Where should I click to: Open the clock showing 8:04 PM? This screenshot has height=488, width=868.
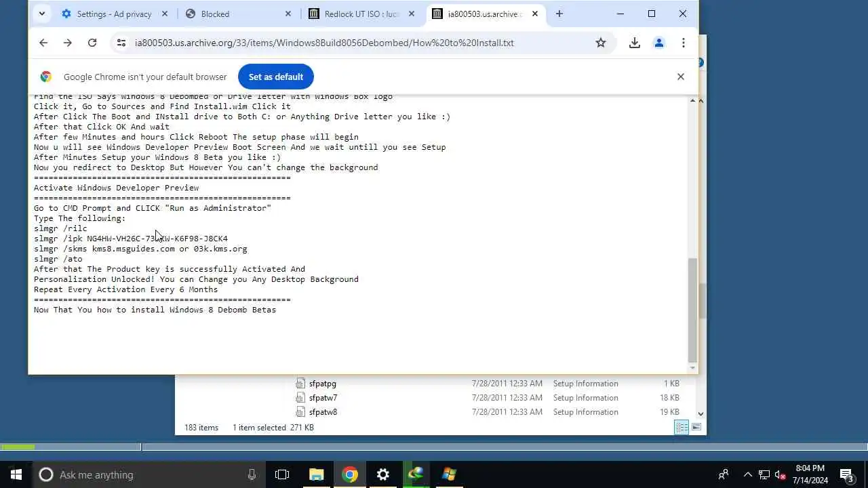(x=810, y=474)
